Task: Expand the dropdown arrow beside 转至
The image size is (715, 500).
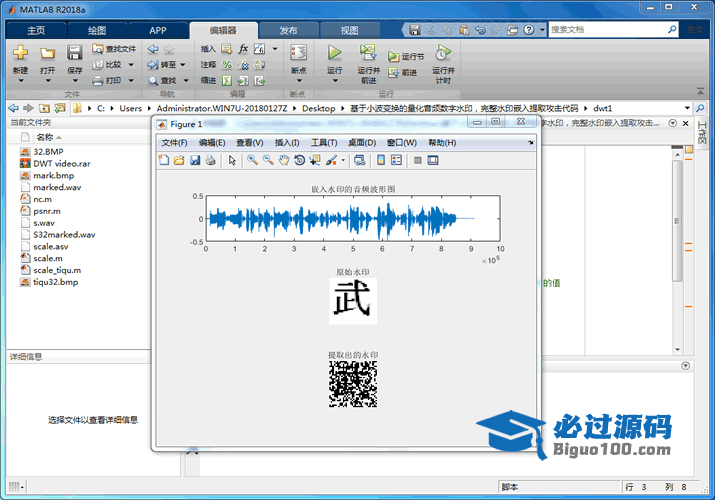Action: (x=183, y=65)
